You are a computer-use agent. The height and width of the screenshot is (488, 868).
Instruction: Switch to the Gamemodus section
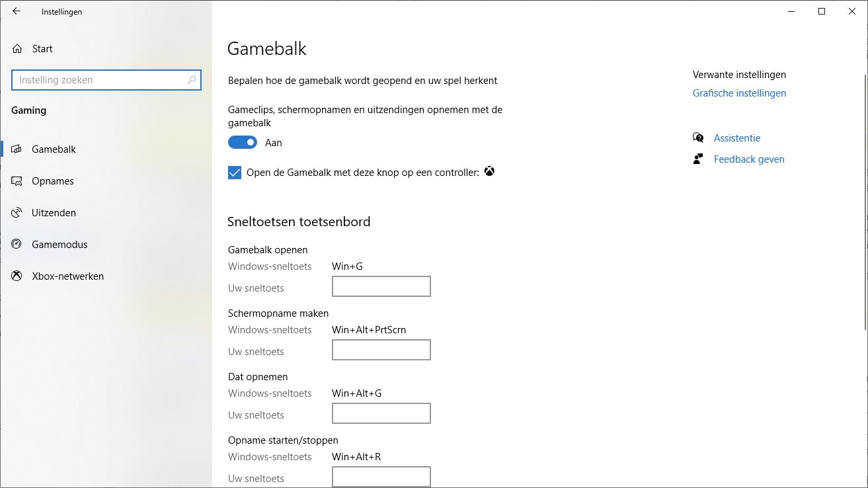click(59, 244)
